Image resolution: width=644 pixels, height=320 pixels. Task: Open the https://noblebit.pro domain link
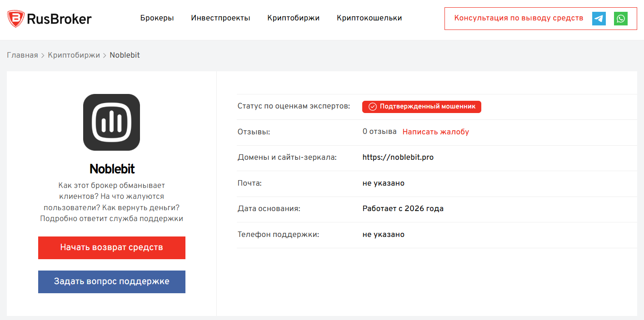[398, 158]
